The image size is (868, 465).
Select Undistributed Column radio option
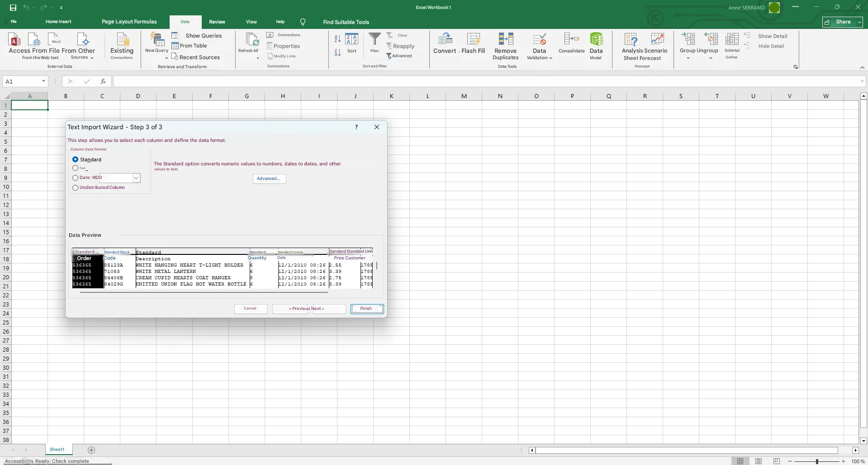pos(75,188)
